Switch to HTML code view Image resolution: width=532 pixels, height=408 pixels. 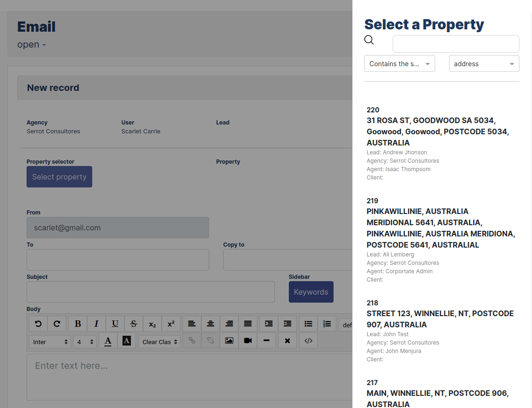point(308,340)
